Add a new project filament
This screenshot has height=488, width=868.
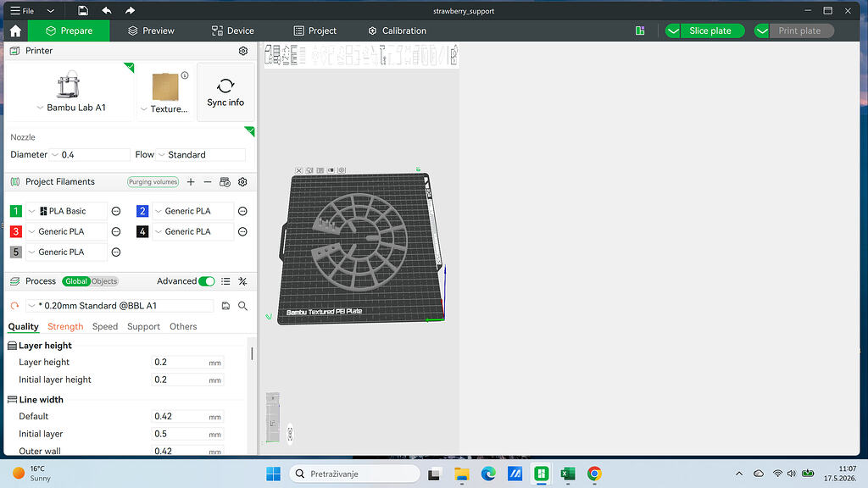(191, 182)
